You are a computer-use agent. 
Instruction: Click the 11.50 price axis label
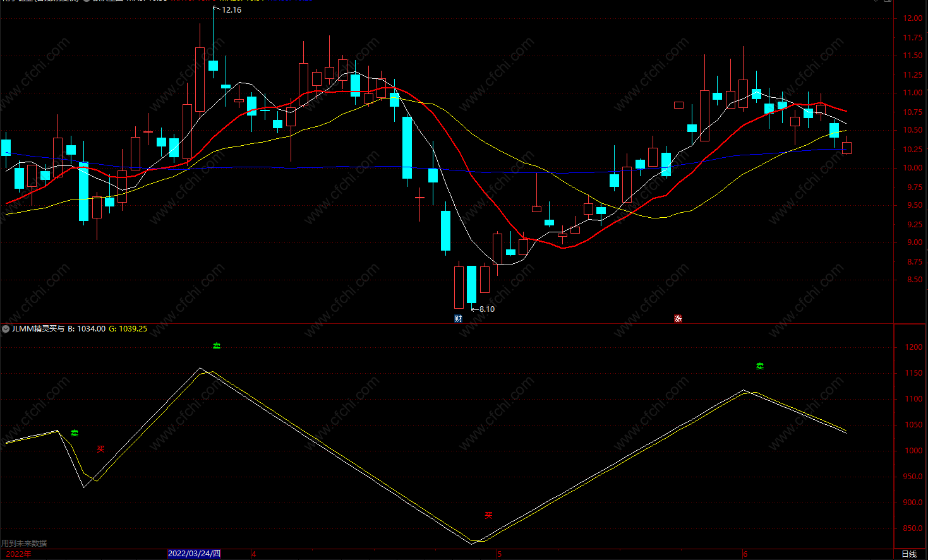click(x=912, y=56)
